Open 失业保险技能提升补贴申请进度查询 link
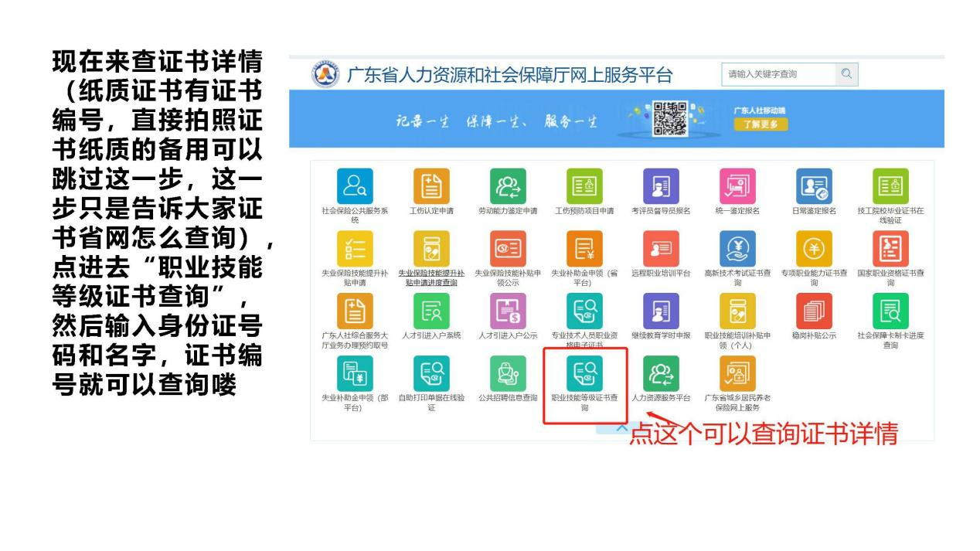 click(x=430, y=277)
